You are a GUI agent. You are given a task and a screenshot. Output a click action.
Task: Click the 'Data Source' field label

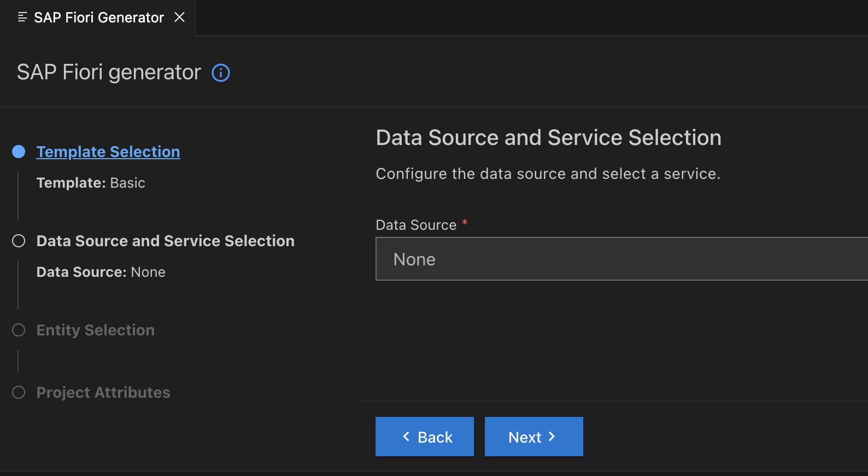[x=416, y=225]
